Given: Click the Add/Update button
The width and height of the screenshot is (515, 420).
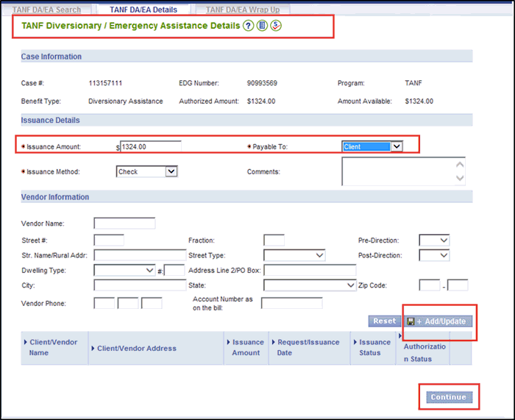Looking at the screenshot, I should point(438,321).
